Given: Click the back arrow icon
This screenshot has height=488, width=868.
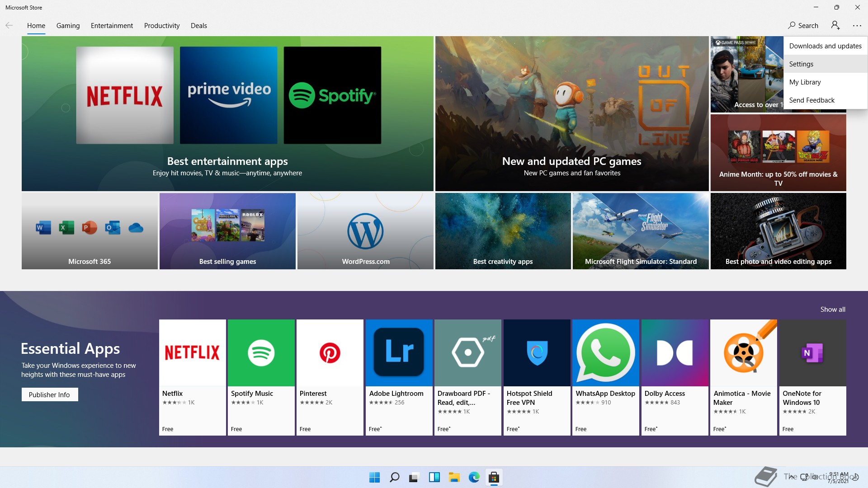Looking at the screenshot, I should coord(9,25).
